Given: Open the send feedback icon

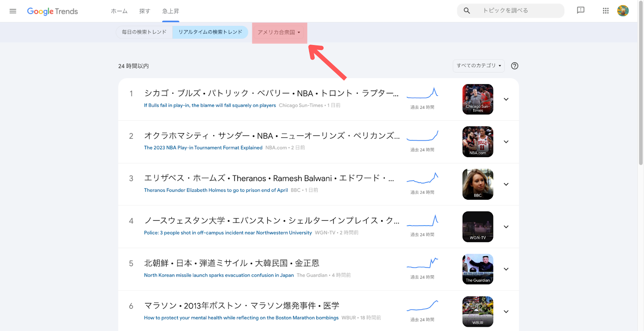Looking at the screenshot, I should (x=580, y=10).
